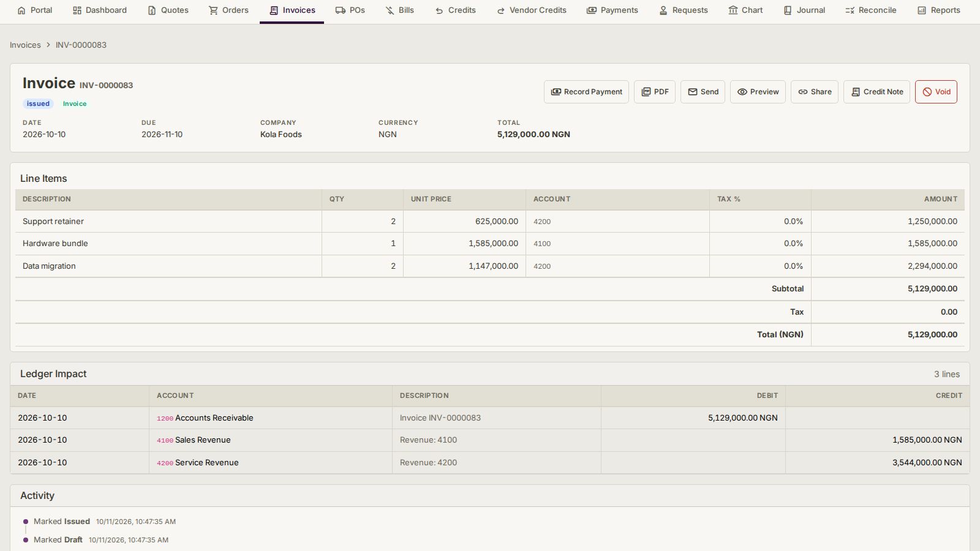980x551 pixels.
Task: Void invoice INV-0000083
Action: tap(936, 92)
